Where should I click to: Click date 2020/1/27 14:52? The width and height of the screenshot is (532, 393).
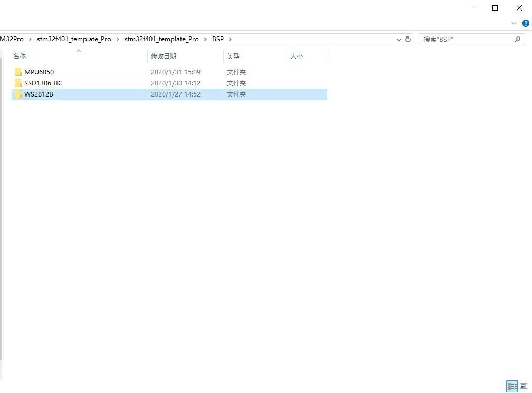175,94
